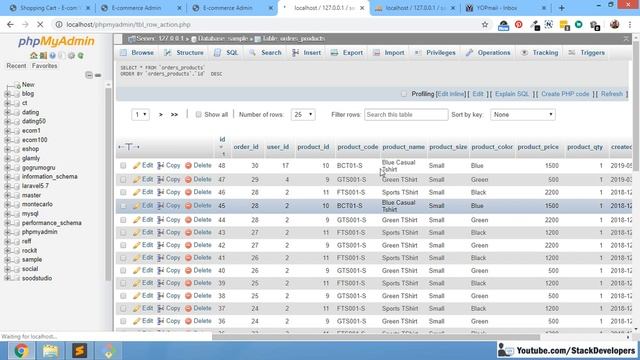The height and width of the screenshot is (360, 640).
Task: Toggle the Profiling checkbox
Action: pos(404,94)
